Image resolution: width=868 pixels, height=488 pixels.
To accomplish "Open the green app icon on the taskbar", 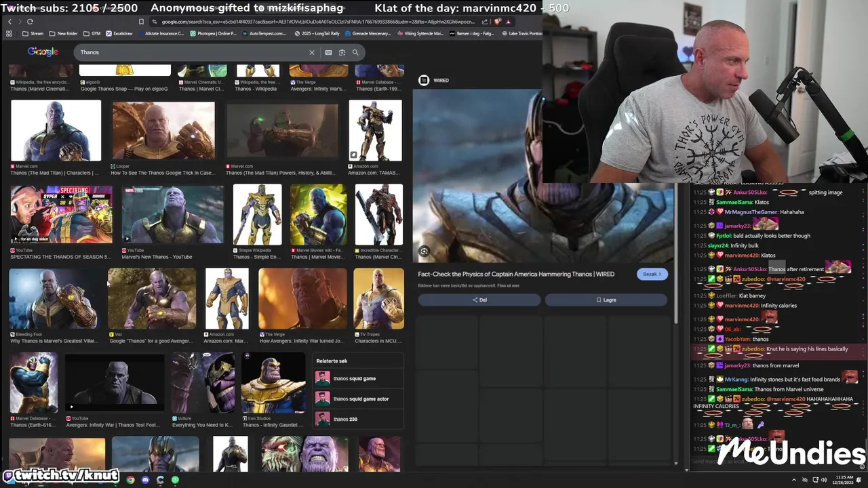I will point(175,480).
